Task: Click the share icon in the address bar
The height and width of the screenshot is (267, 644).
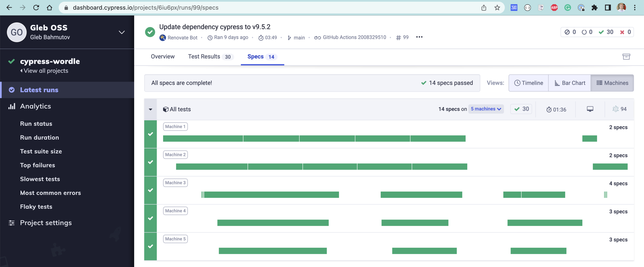Action: pyautogui.click(x=484, y=8)
